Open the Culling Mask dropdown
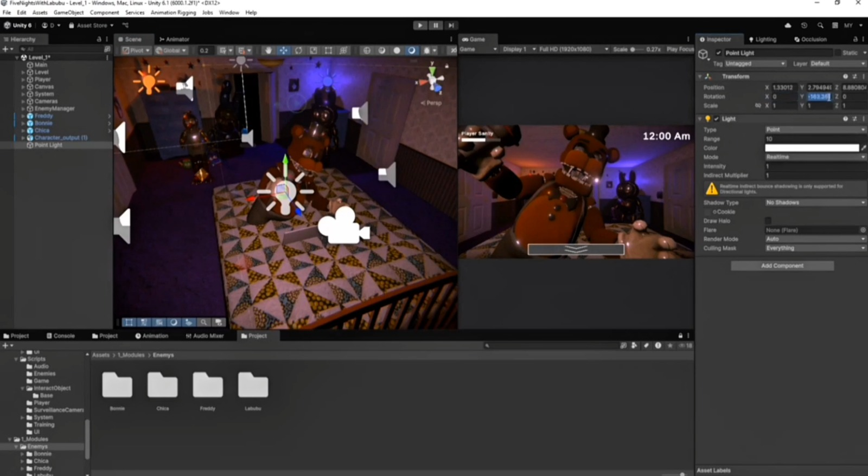This screenshot has width=868, height=476. pyautogui.click(x=816, y=248)
